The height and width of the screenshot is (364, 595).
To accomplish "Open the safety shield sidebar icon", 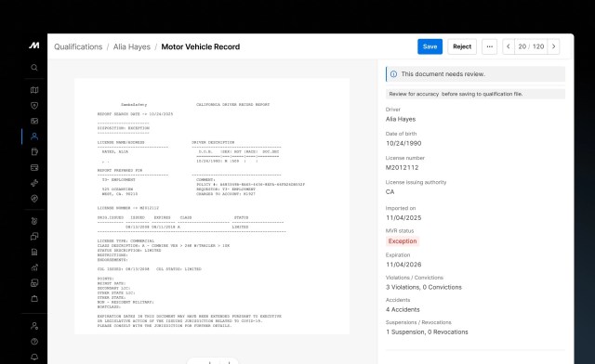I will 34,106.
